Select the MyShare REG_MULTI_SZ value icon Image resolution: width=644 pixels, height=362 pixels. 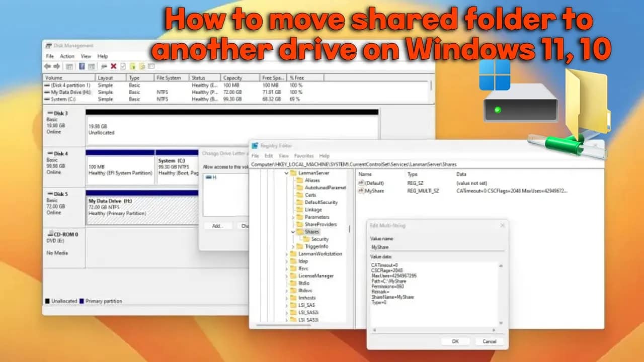[361, 191]
